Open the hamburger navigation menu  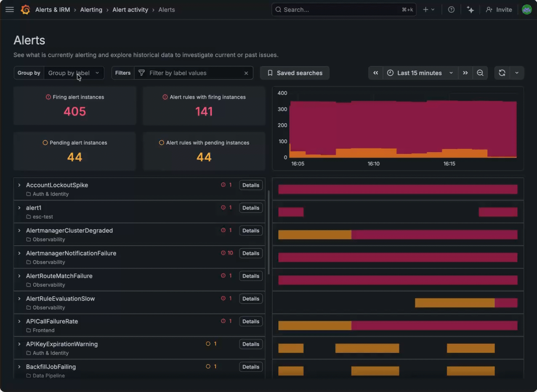tap(10, 9)
